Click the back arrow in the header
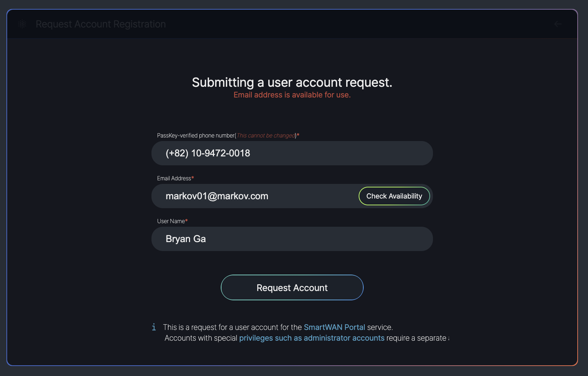This screenshot has height=376, width=588. pyautogui.click(x=558, y=24)
